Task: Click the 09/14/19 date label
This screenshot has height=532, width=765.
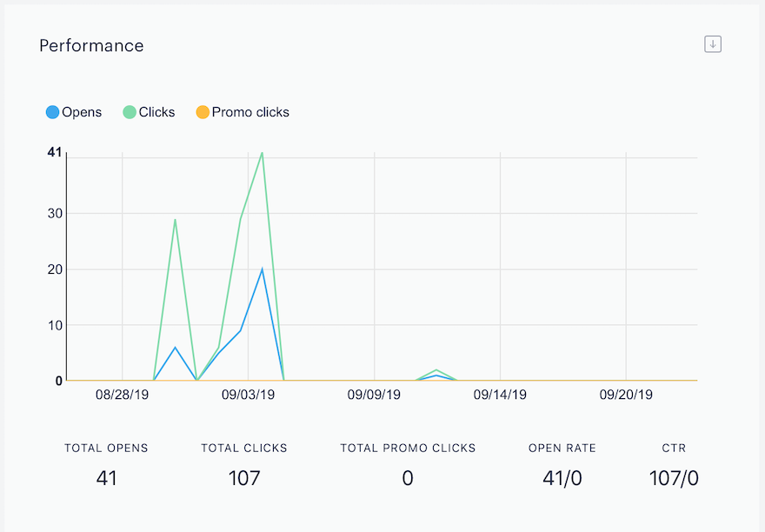Action: click(x=500, y=395)
